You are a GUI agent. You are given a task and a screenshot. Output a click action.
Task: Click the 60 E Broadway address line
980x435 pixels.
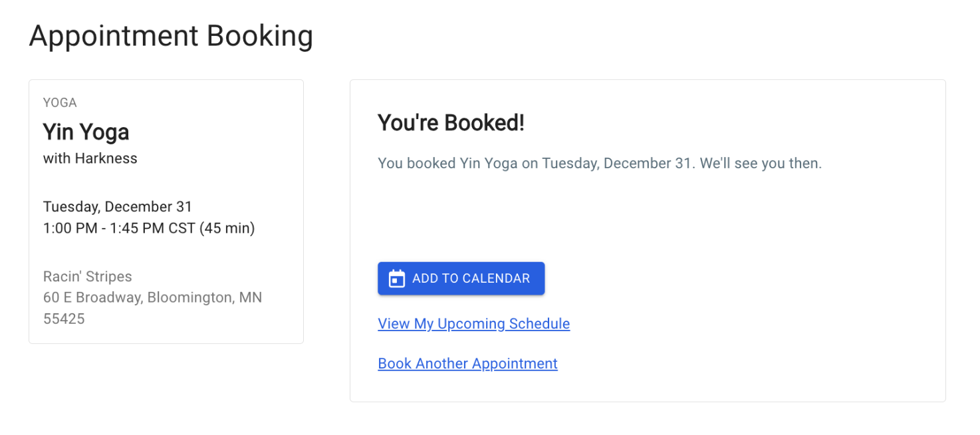pos(92,297)
